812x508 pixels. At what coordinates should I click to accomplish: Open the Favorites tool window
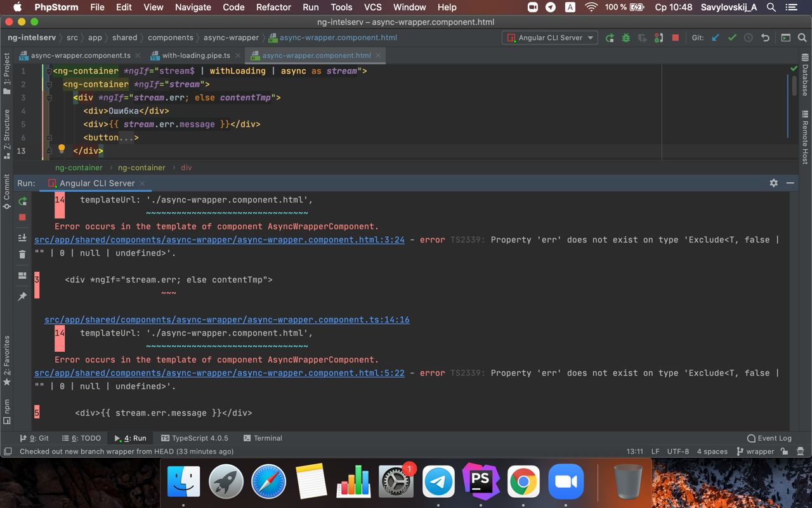pyautogui.click(x=7, y=360)
